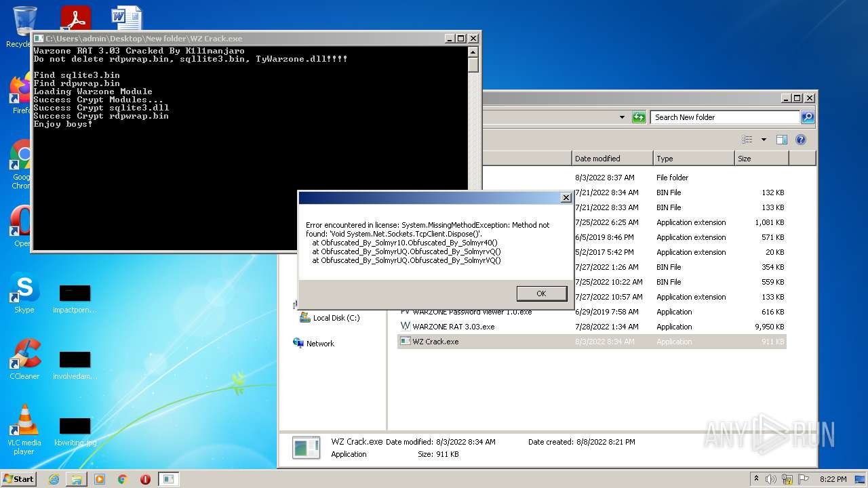Screen dimensions: 868x488
Task: Select the WZ Crack.exe file row
Action: click(x=592, y=342)
